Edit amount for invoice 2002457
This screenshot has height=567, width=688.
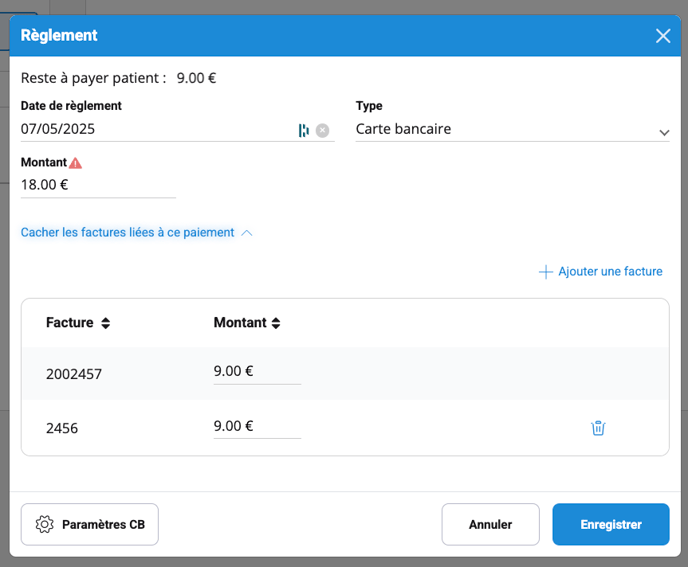[x=256, y=371]
